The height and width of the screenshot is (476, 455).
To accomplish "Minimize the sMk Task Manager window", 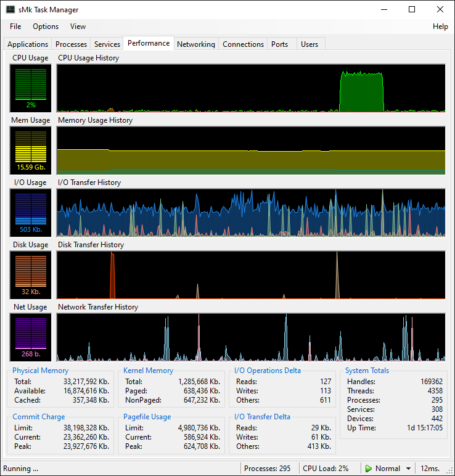I will (384, 9).
